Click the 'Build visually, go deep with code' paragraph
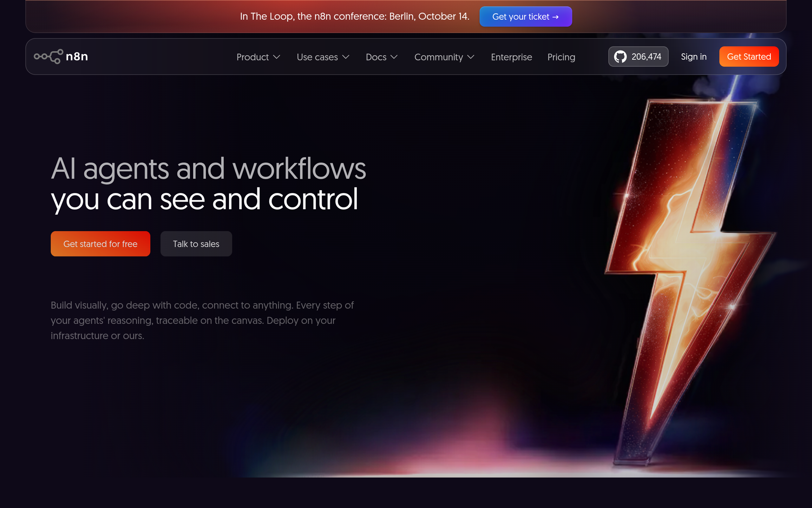 tap(202, 320)
